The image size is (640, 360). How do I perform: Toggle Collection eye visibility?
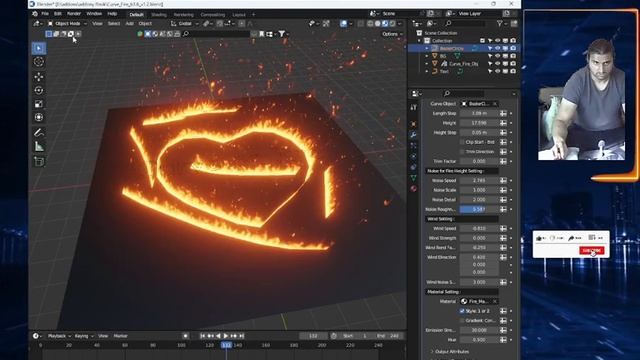(498, 41)
